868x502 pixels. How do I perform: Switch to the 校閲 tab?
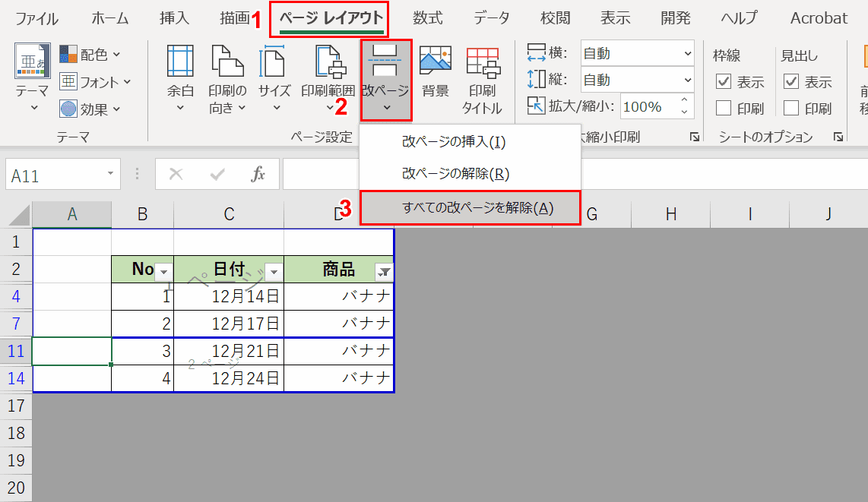point(556,18)
